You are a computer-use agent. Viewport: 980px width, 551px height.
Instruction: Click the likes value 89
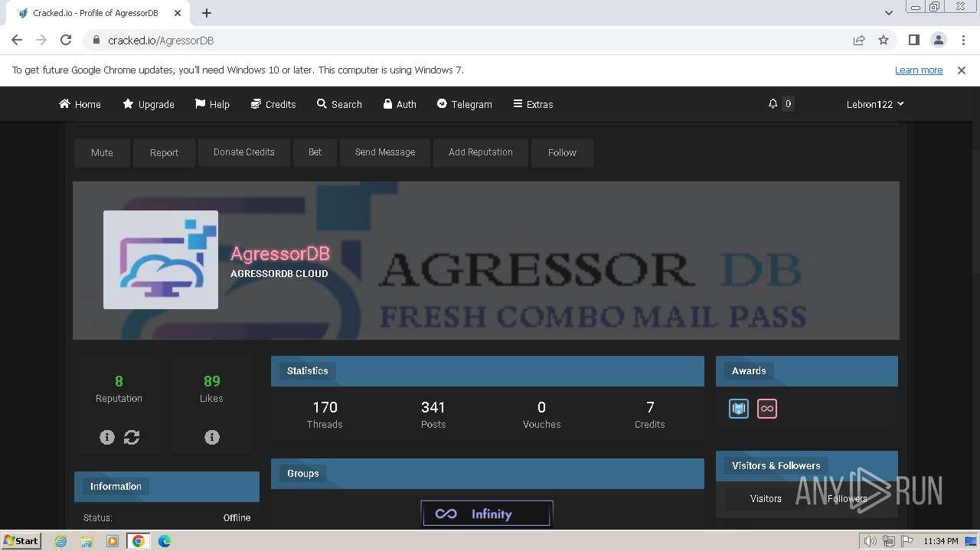click(212, 381)
